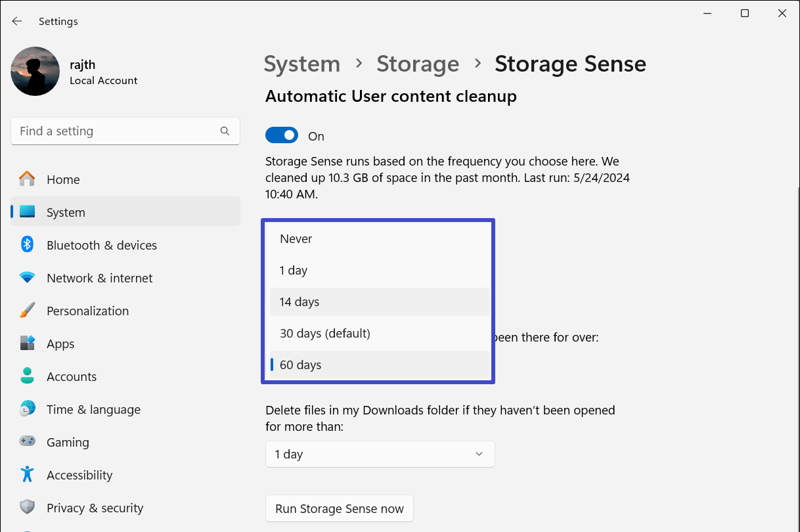This screenshot has height=532, width=800.
Task: Click the search magnifier icon
Action: point(225,131)
